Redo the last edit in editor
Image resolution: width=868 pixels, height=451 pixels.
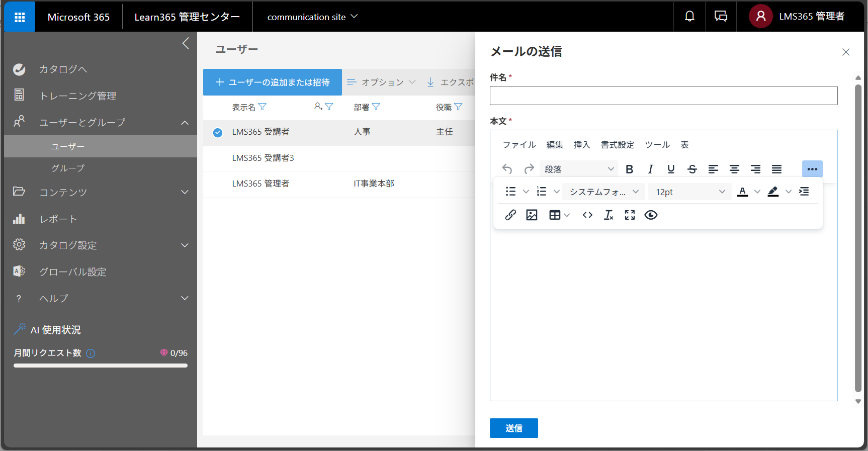[529, 169]
